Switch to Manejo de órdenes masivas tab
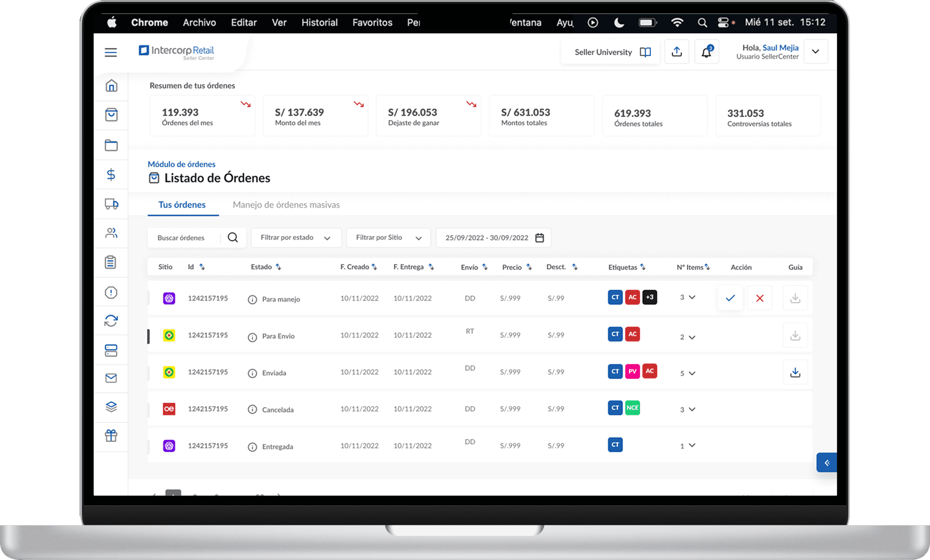This screenshot has width=930, height=560. (x=286, y=205)
